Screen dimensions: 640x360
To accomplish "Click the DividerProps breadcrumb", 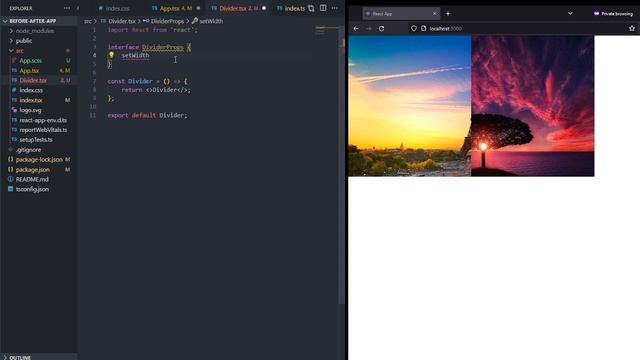I will (167, 21).
